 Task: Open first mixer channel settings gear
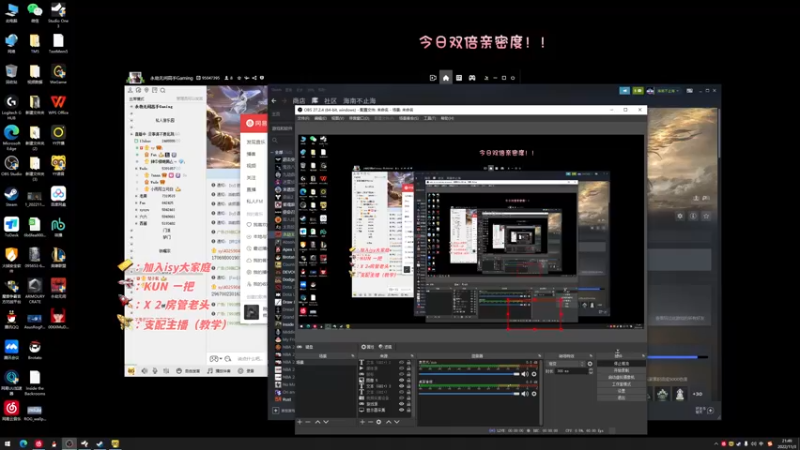(534, 374)
